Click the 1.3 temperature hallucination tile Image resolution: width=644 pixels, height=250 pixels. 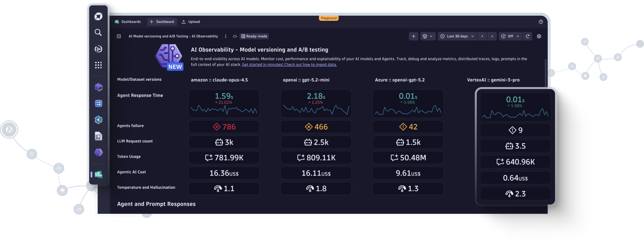408,189
